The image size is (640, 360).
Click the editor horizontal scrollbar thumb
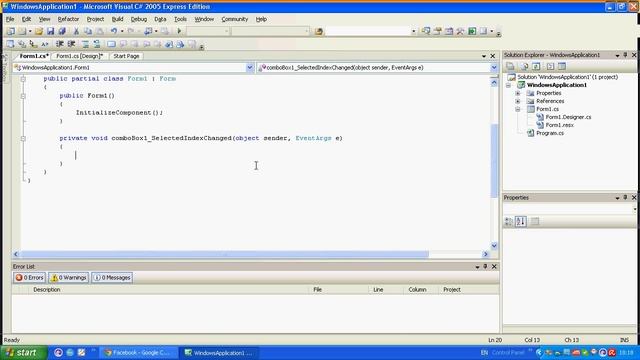[224, 254]
